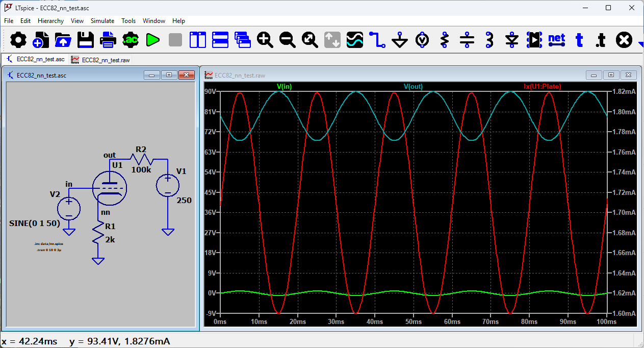Click the Save disk icon
The image size is (644, 348).
(85, 39)
